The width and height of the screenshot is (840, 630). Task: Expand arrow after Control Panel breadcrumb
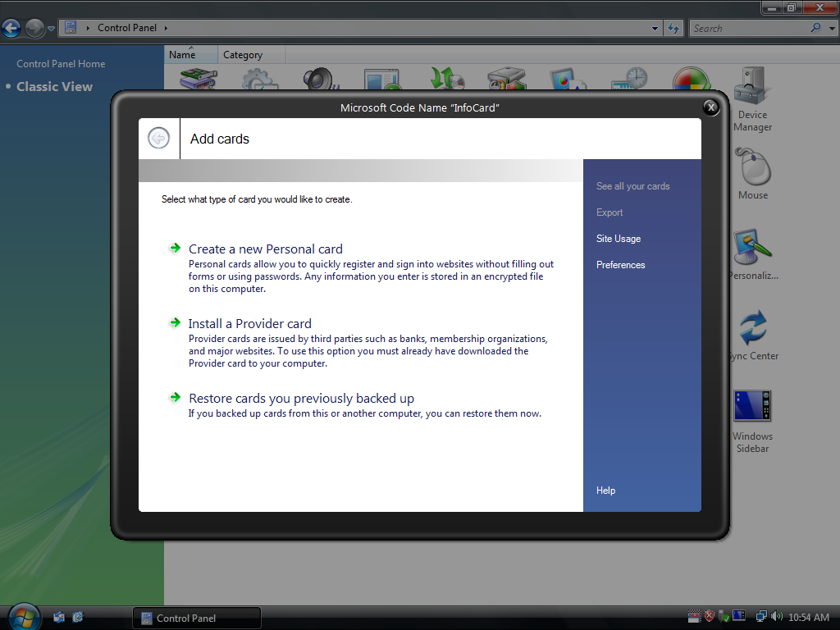point(166,28)
